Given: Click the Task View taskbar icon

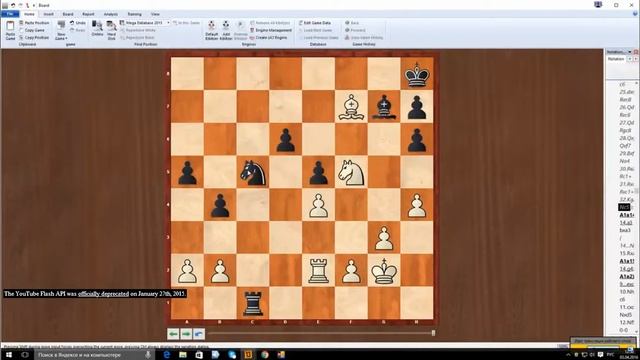Looking at the screenshot, I should pos(25,355).
